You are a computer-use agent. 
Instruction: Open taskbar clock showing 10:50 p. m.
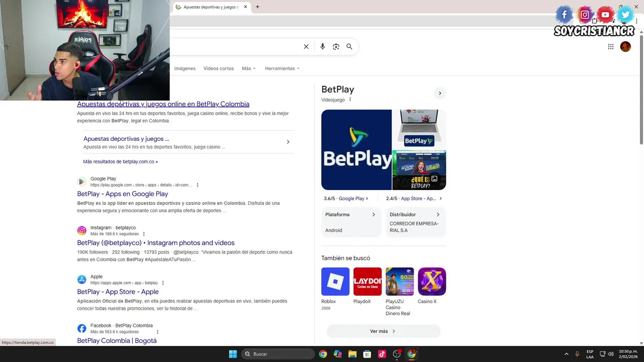point(628,354)
